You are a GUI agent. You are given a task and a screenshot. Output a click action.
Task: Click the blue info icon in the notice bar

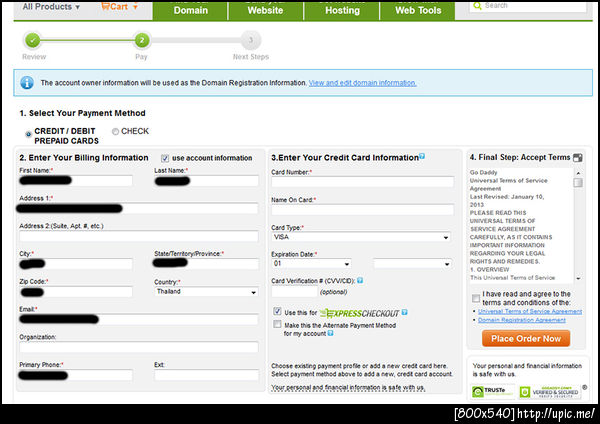click(x=27, y=83)
